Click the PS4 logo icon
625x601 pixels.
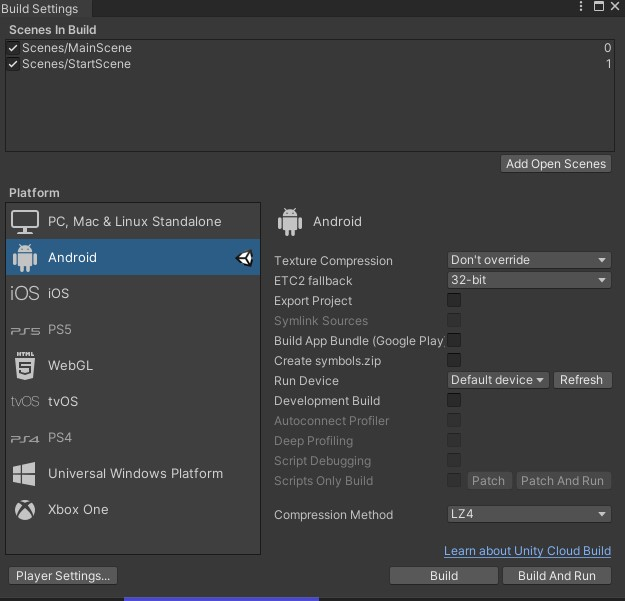25,438
